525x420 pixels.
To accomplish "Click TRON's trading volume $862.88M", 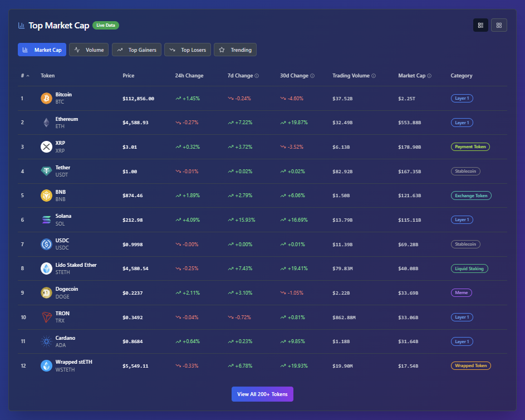I will tap(344, 317).
